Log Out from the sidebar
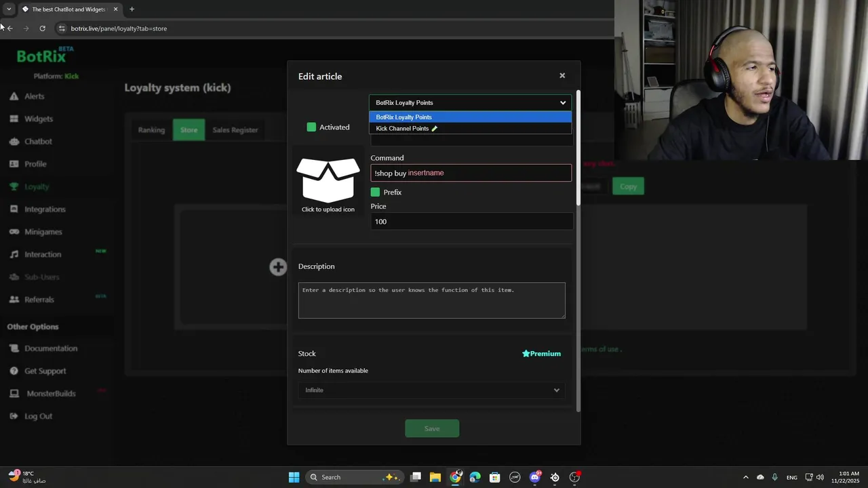 tap(38, 416)
